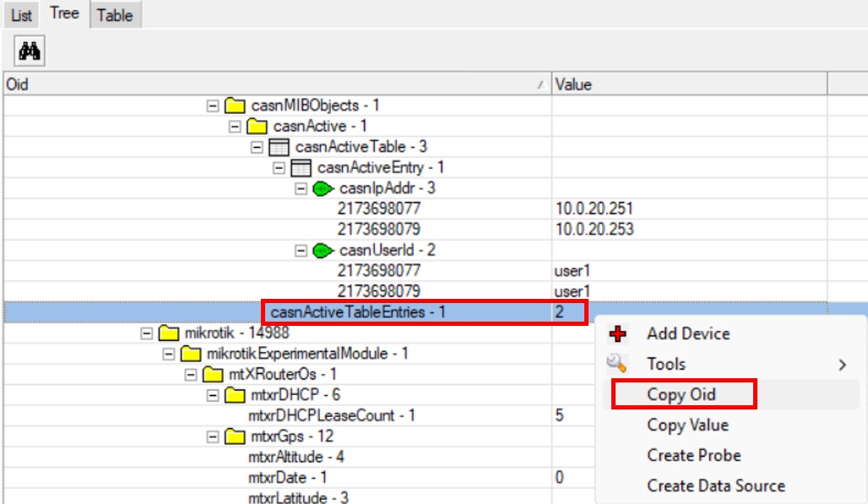Switch to the Table tab

click(115, 15)
